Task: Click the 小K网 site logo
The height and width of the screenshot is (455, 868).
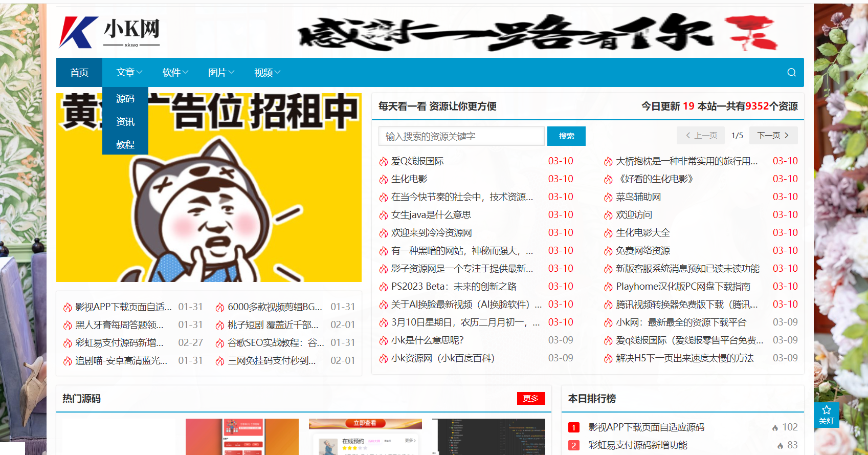Action: point(109,32)
